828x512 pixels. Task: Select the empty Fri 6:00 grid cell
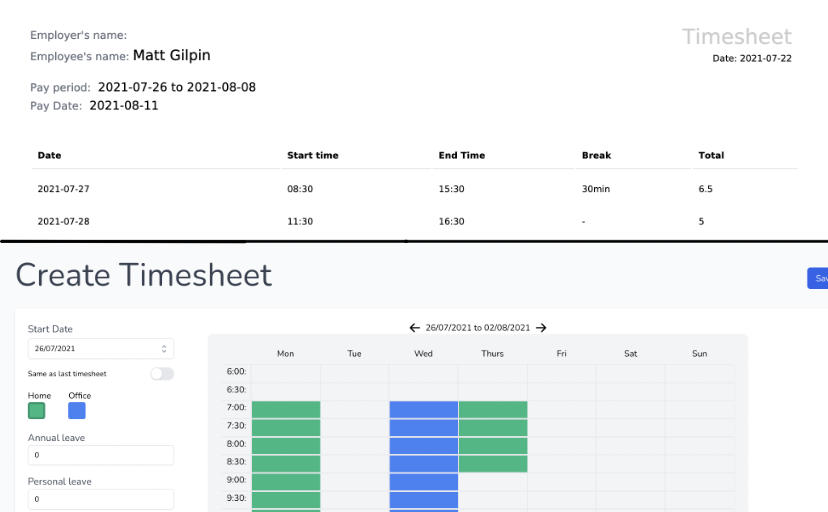pyautogui.click(x=561, y=373)
